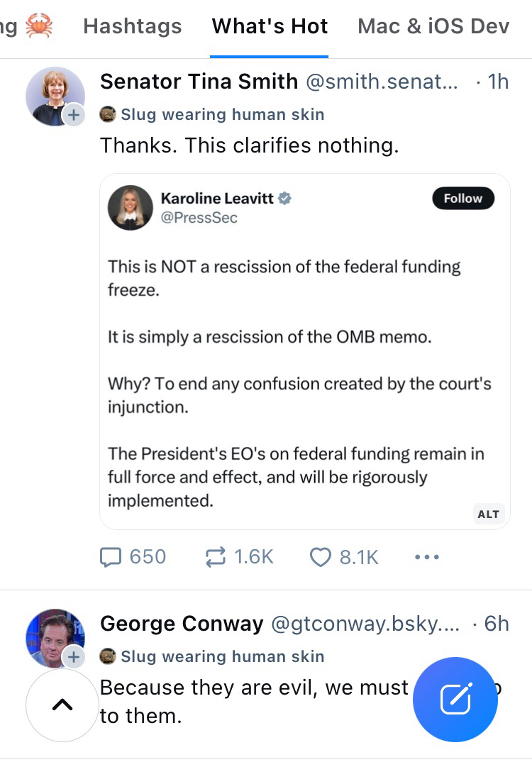
Task: Open George Conway's profile name
Action: pyautogui.click(x=182, y=624)
